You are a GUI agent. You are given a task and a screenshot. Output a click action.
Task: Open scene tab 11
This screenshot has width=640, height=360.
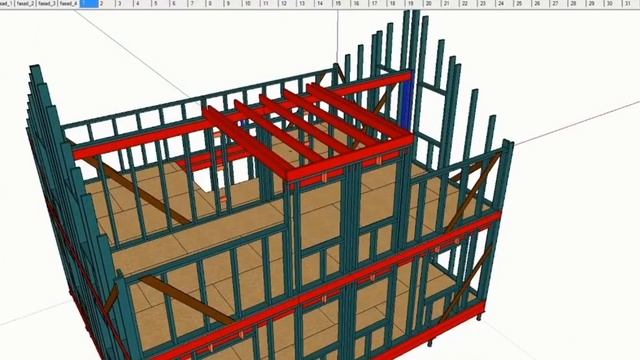pos(270,4)
